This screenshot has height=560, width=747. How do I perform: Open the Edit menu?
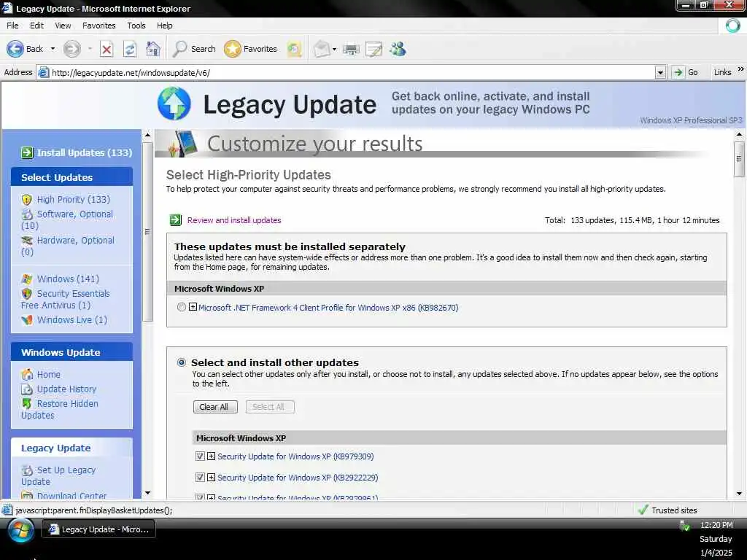36,26
